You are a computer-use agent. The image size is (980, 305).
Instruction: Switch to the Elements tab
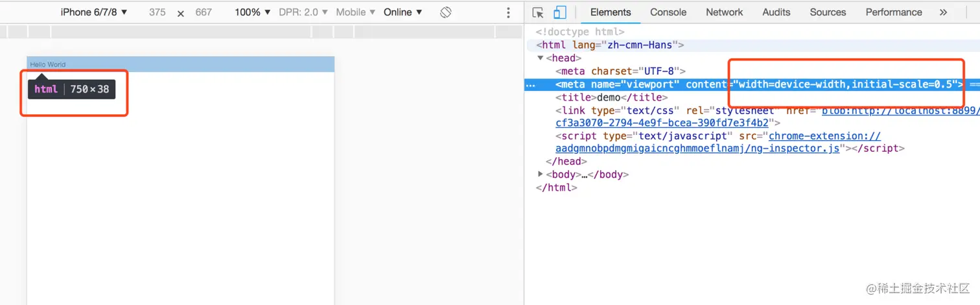(611, 12)
